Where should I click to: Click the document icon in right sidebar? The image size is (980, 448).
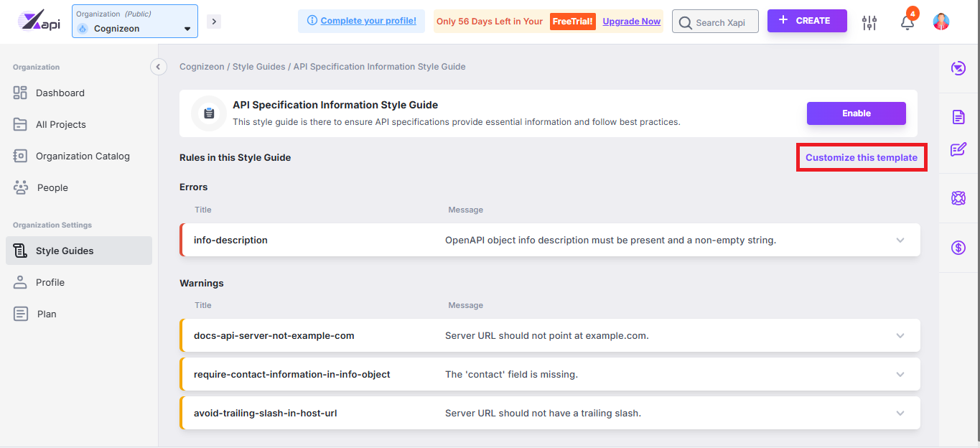pyautogui.click(x=958, y=117)
